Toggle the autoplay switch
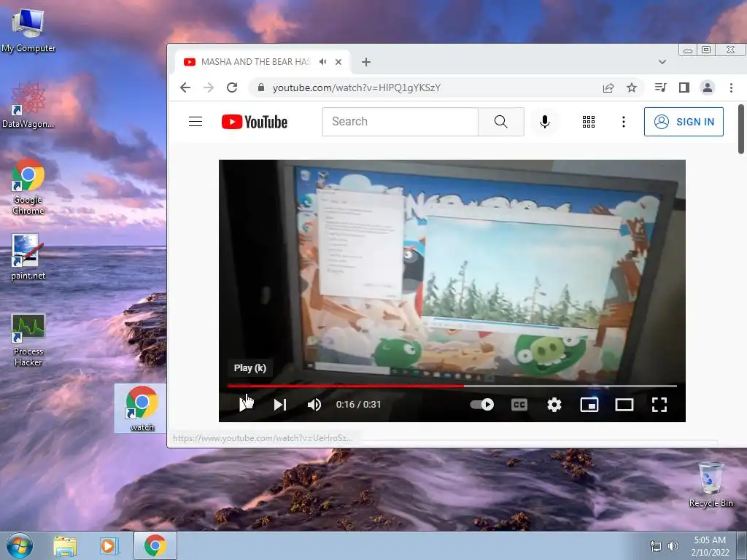This screenshot has height=560, width=747. [x=481, y=404]
